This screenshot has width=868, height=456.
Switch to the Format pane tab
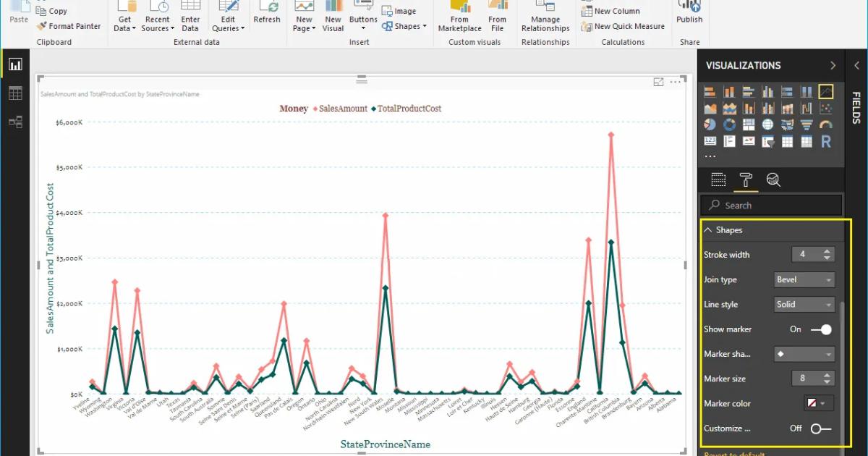pyautogui.click(x=746, y=180)
